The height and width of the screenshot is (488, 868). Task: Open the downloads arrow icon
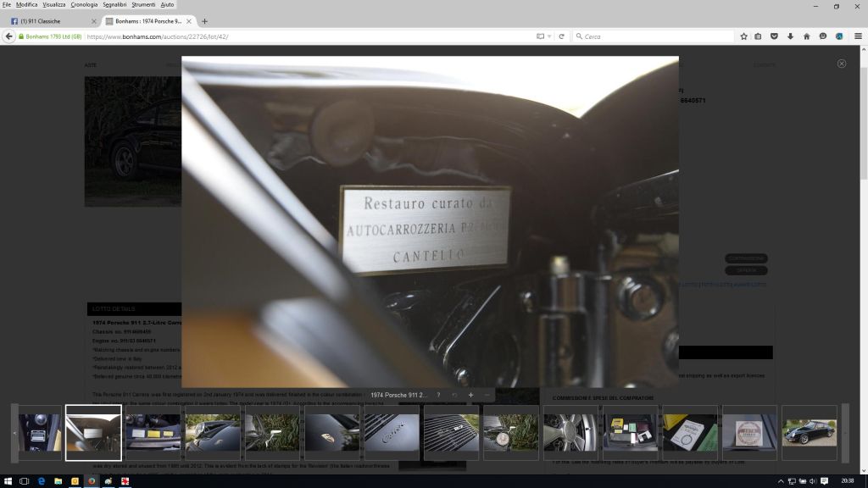[x=791, y=36]
